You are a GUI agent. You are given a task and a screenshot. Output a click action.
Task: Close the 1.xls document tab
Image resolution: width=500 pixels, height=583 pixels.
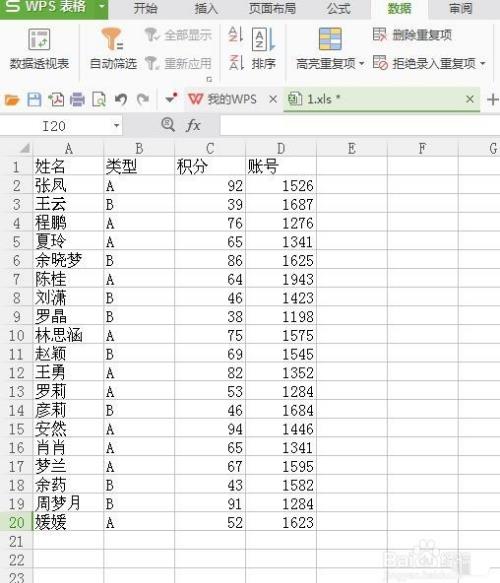470,99
